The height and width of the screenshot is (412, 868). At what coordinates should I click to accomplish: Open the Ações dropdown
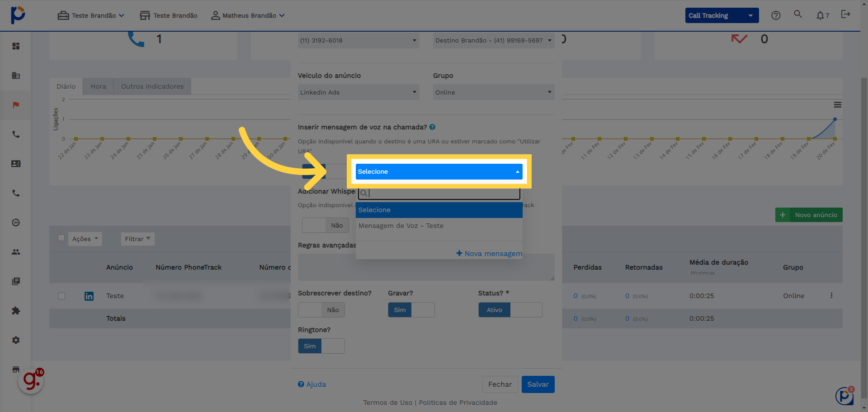tap(85, 239)
